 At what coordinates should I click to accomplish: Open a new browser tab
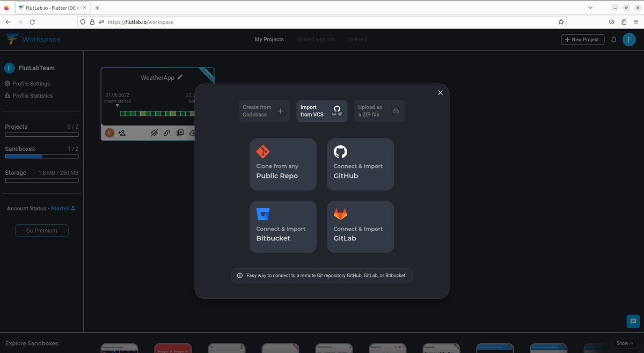point(97,8)
